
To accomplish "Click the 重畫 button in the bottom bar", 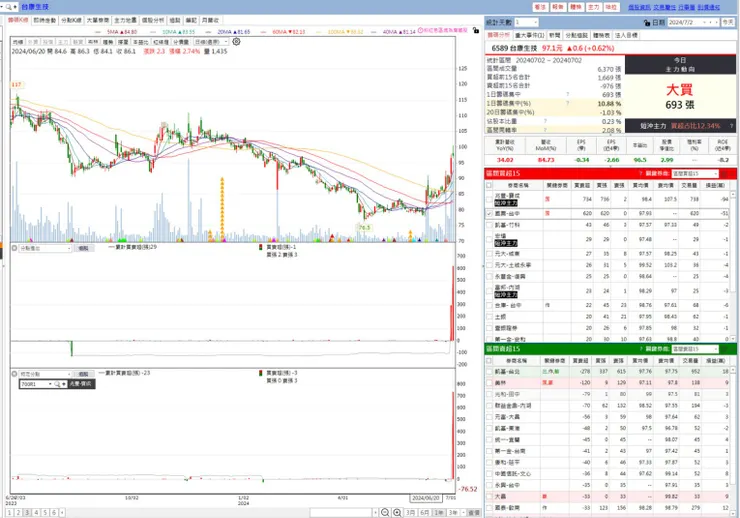I will pyautogui.click(x=474, y=513).
